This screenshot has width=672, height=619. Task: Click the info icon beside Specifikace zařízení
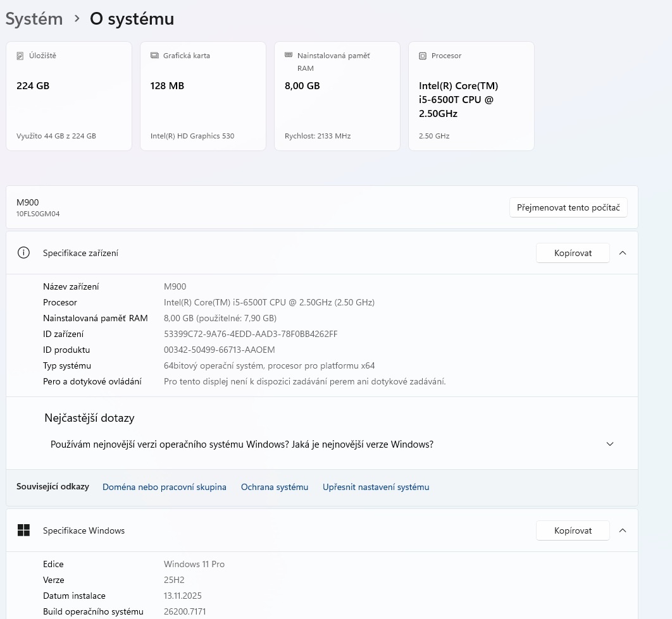coord(23,253)
